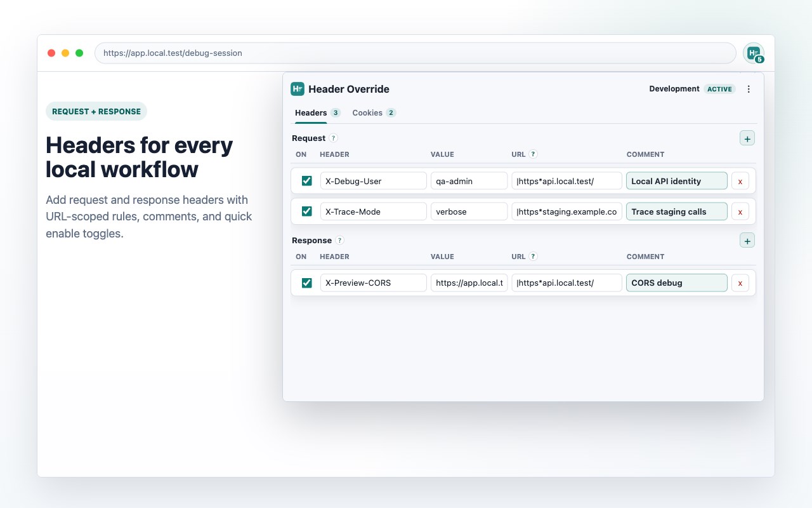
Task: Edit the X-Debug-User header name field
Action: [374, 181]
